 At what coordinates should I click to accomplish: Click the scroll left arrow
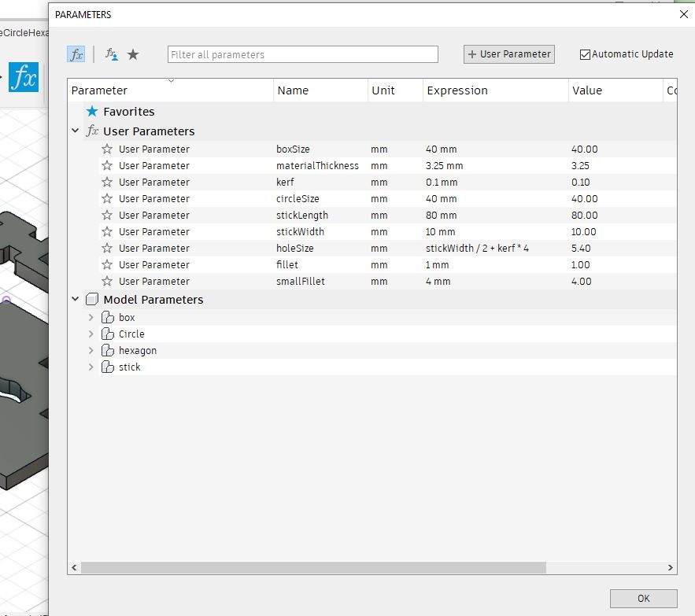point(74,567)
